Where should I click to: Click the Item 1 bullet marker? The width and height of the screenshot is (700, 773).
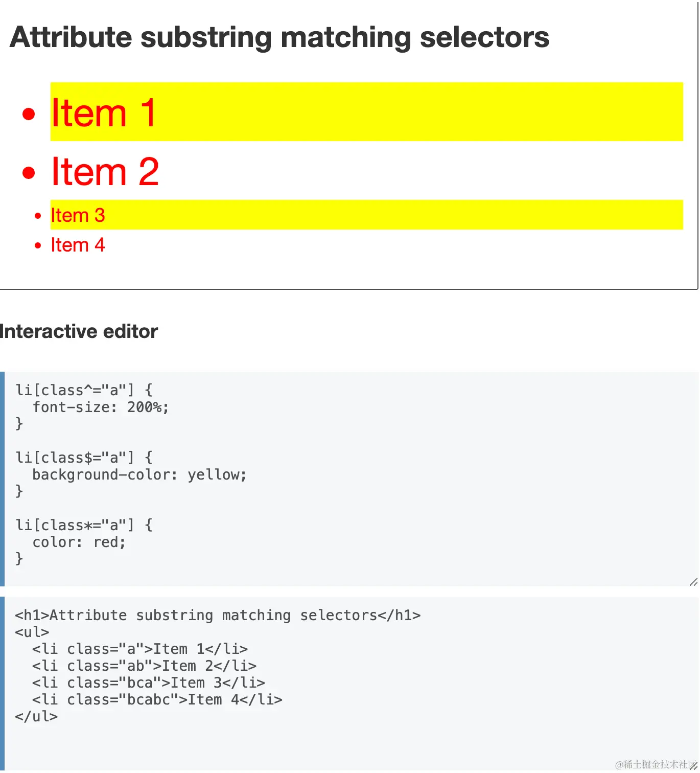click(x=29, y=113)
